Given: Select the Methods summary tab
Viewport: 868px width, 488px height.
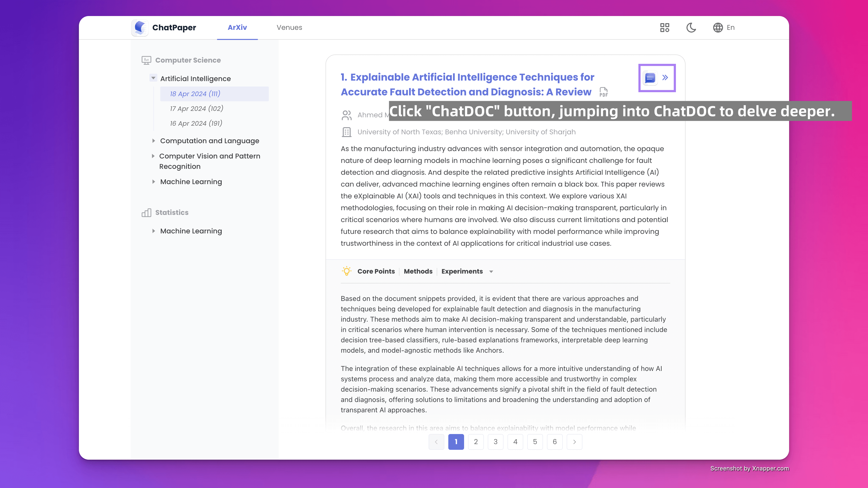Looking at the screenshot, I should point(418,271).
